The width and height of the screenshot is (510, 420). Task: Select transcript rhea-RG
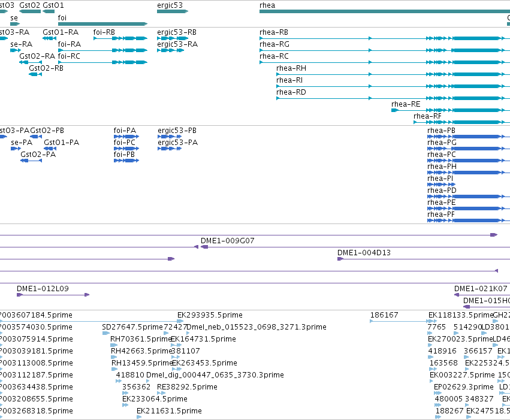tap(385, 50)
